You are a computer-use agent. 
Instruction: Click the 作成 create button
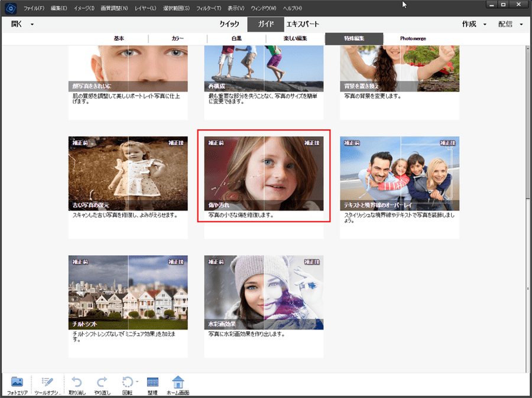[469, 24]
